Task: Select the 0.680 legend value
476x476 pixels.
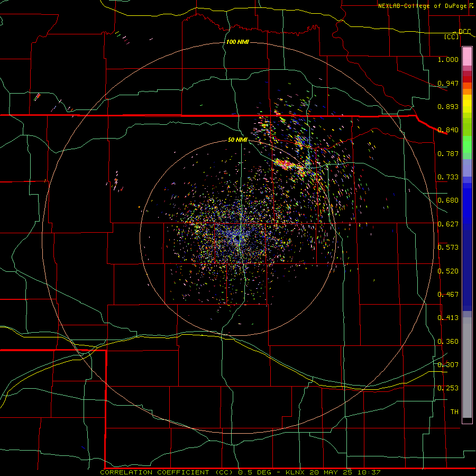Action: click(x=448, y=200)
